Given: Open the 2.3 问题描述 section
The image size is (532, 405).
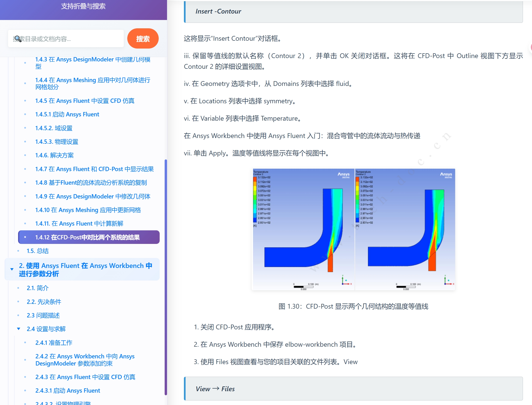Looking at the screenshot, I should tap(43, 316).
